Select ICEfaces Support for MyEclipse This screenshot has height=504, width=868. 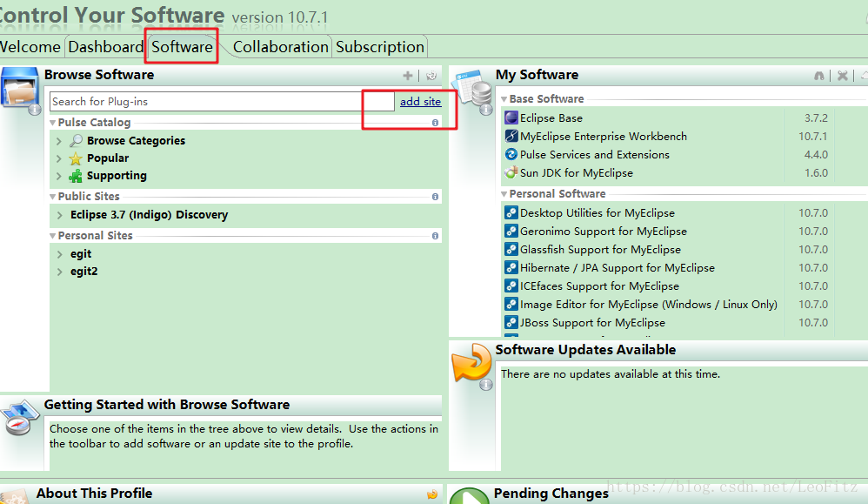coord(599,286)
